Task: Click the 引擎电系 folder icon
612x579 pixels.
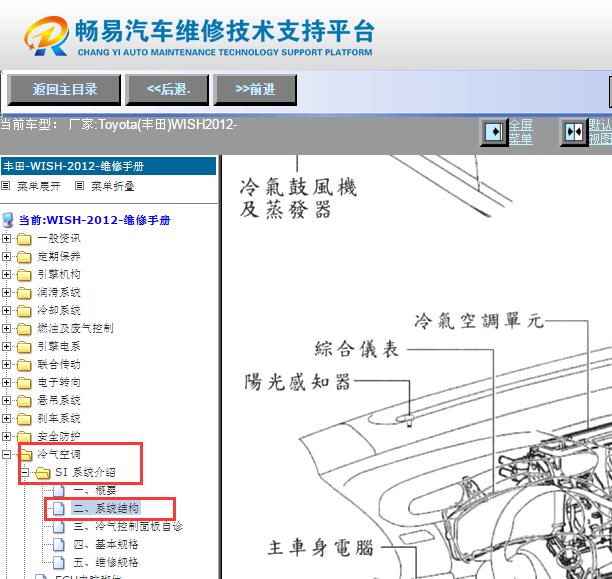Action: click(x=24, y=347)
